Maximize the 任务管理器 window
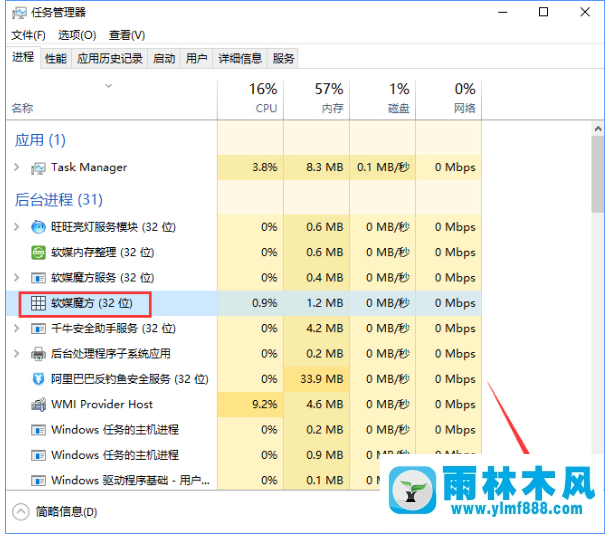Viewport: 608px width, 534px height. [544, 12]
